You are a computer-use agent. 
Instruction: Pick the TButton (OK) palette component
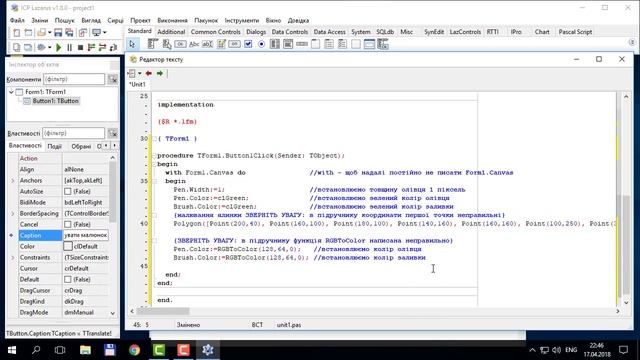point(180,44)
